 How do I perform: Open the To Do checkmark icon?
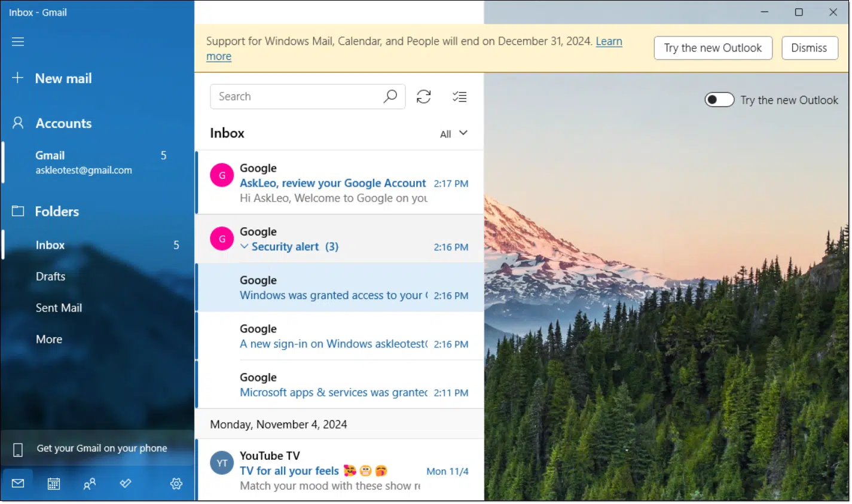pyautogui.click(x=126, y=483)
